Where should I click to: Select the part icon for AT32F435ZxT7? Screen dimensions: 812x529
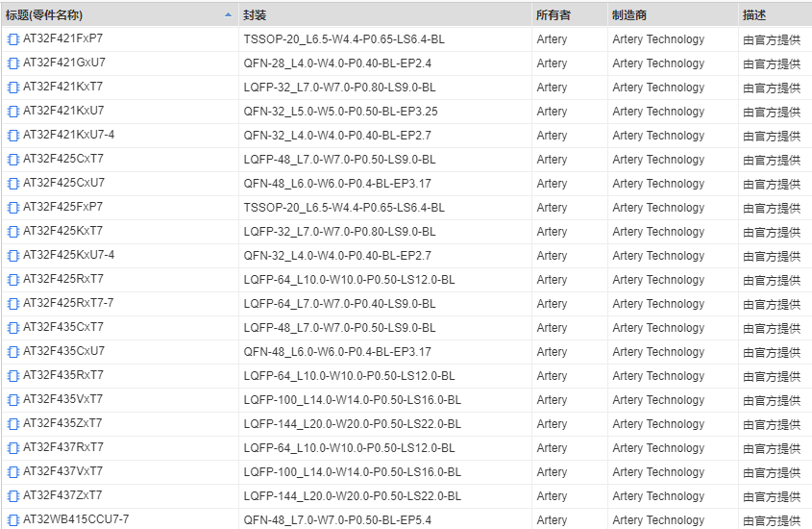(x=13, y=424)
